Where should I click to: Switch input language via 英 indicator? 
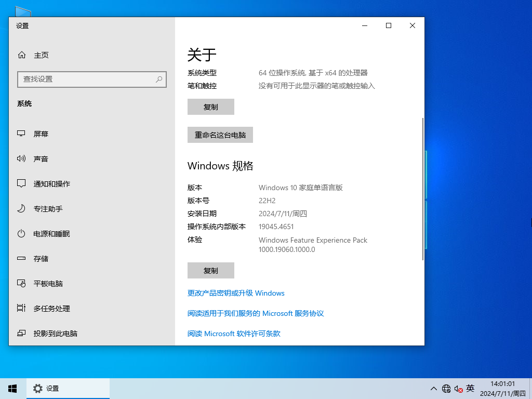point(470,388)
